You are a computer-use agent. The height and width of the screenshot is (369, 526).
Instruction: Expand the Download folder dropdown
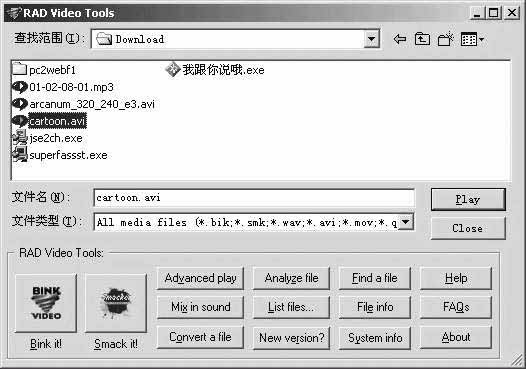coord(371,39)
